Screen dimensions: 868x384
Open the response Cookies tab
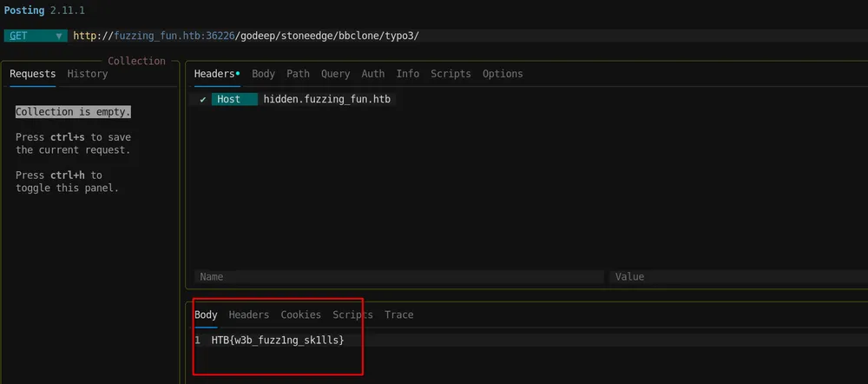click(x=300, y=314)
